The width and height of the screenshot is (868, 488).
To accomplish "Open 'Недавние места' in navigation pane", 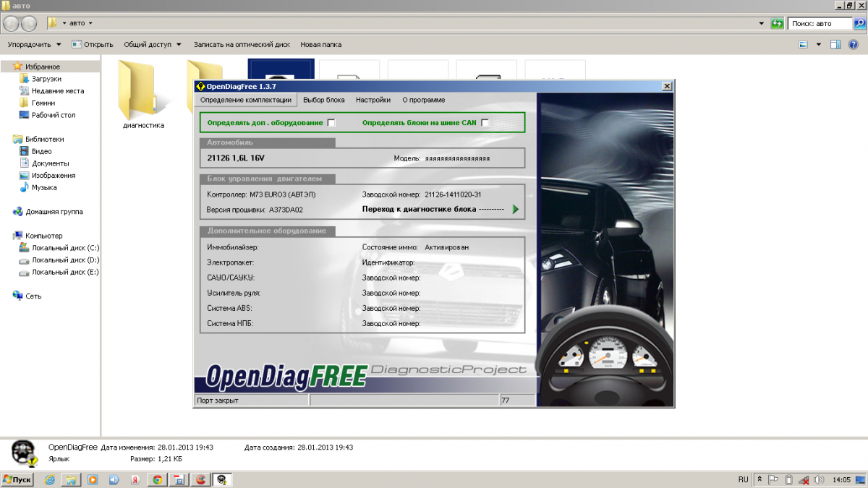I will tap(58, 91).
